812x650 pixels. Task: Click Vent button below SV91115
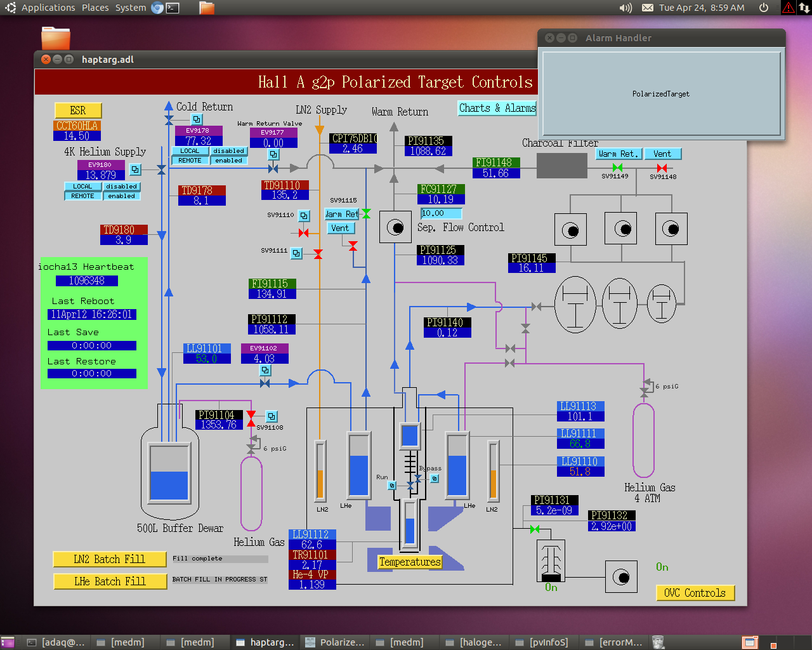(341, 228)
